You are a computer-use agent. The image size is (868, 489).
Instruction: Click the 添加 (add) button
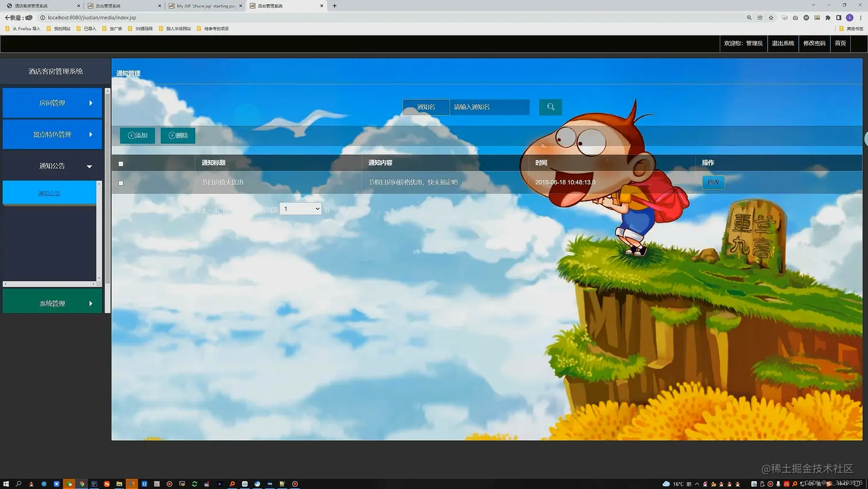point(137,136)
